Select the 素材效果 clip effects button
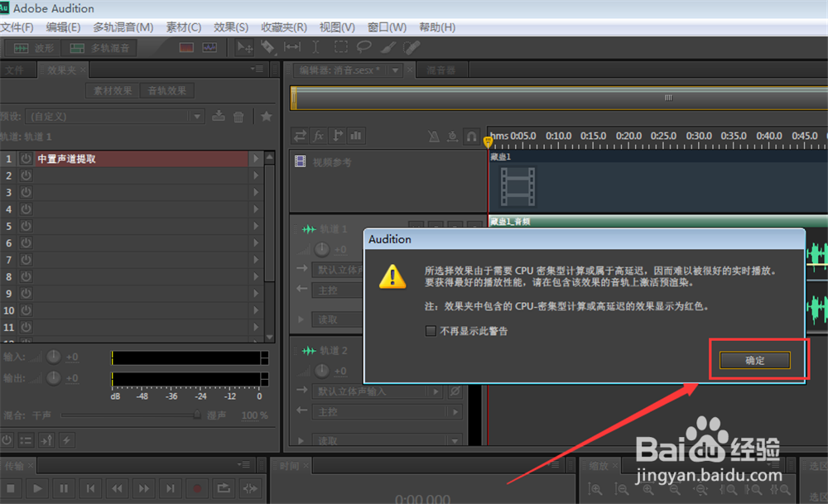The height and width of the screenshot is (504, 828). [x=113, y=91]
